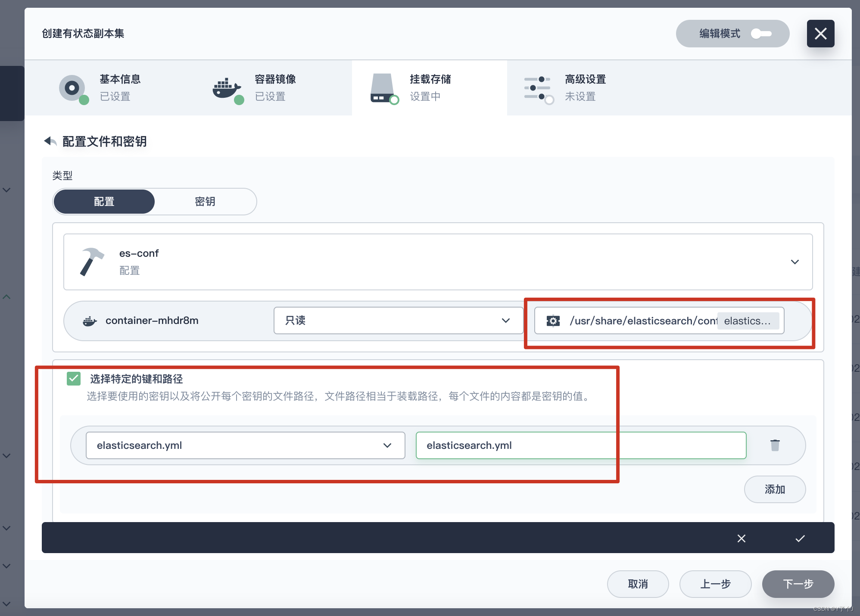Uncheck 选择特定的键和路径 checkbox
Viewport: 860px width, 616px height.
tap(74, 379)
